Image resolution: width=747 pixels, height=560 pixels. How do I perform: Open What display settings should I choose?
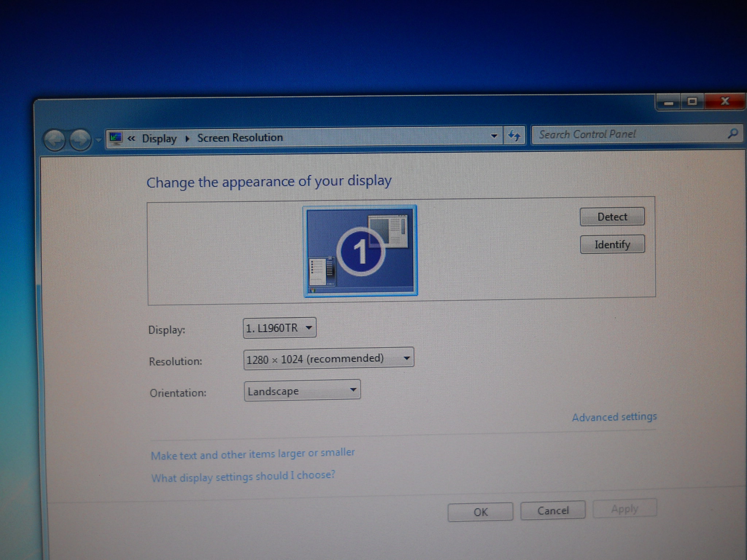pos(243,477)
